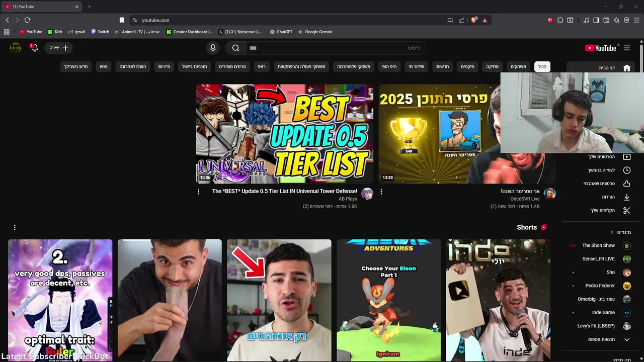
Task: Go back in browser history
Action: (x=7, y=20)
